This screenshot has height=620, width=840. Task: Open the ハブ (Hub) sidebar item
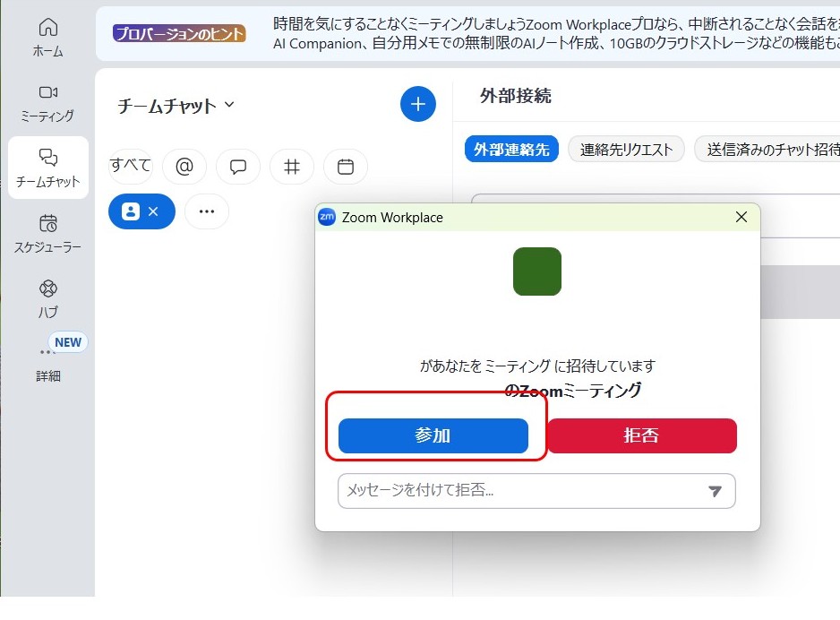[47, 299]
